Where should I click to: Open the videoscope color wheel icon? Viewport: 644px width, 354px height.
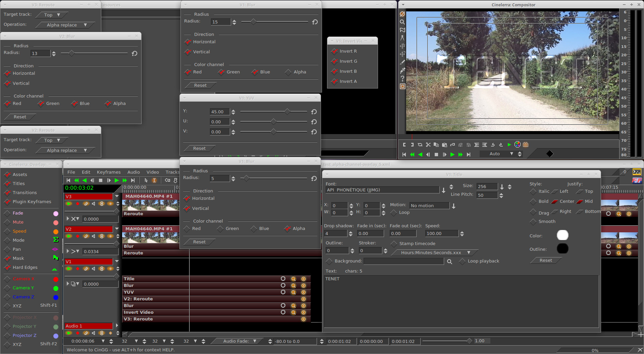[518, 144]
